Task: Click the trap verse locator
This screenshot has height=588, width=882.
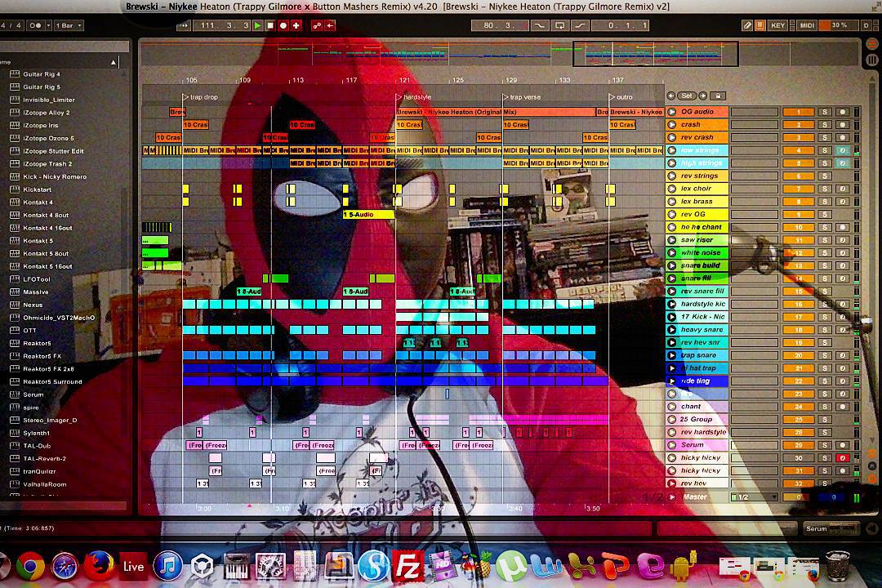Action: click(x=521, y=97)
